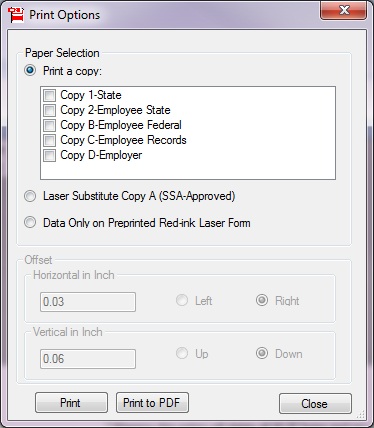
Task: Click the Vertical in Inch field showing 0.06
Action: tap(88, 359)
